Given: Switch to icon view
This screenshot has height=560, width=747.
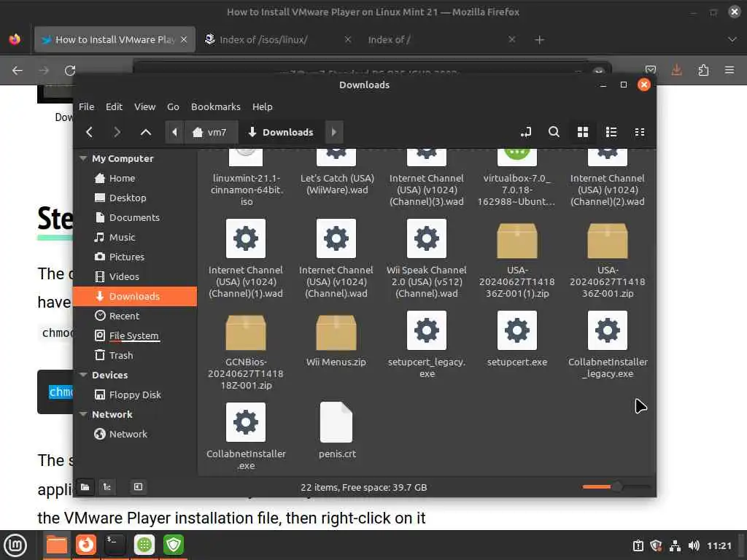Looking at the screenshot, I should tap(583, 132).
